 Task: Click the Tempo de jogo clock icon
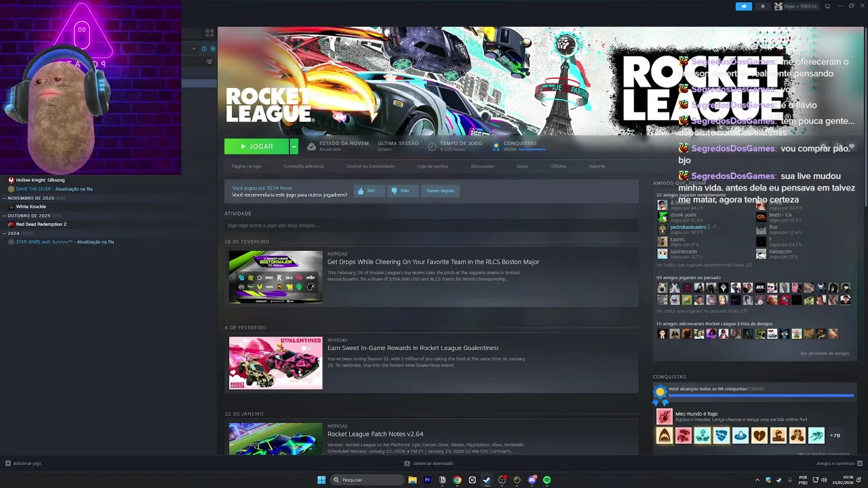click(433, 146)
